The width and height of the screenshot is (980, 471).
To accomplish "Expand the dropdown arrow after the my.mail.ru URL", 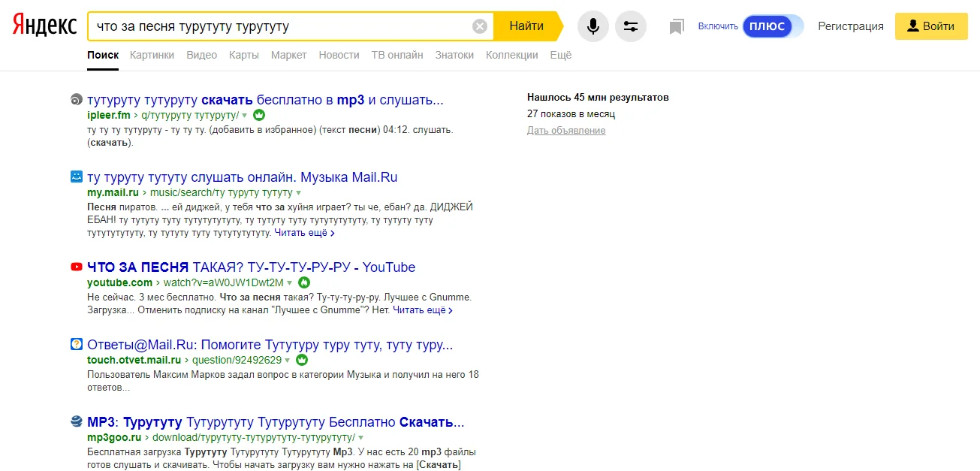I will coord(299,193).
